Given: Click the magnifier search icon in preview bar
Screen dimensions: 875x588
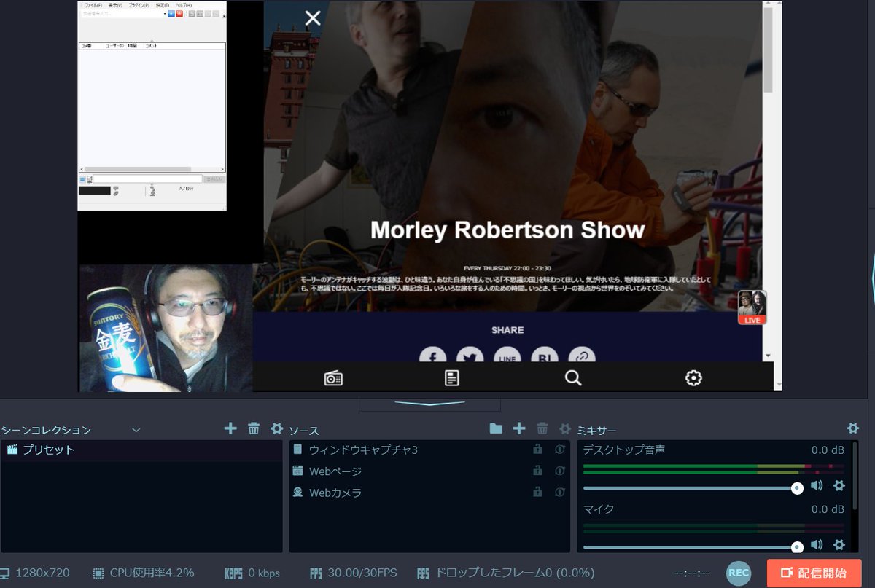Looking at the screenshot, I should pyautogui.click(x=573, y=377).
